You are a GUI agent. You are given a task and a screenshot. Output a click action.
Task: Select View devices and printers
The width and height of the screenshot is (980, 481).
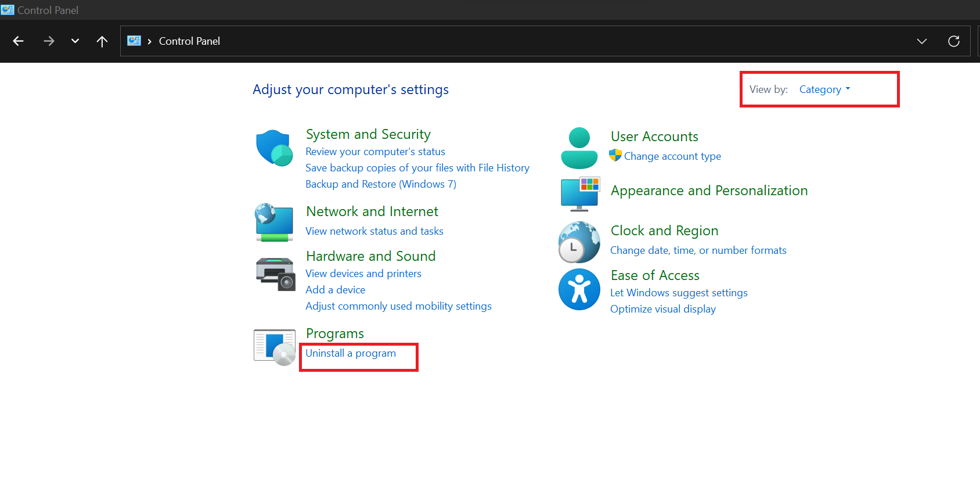pos(363,274)
